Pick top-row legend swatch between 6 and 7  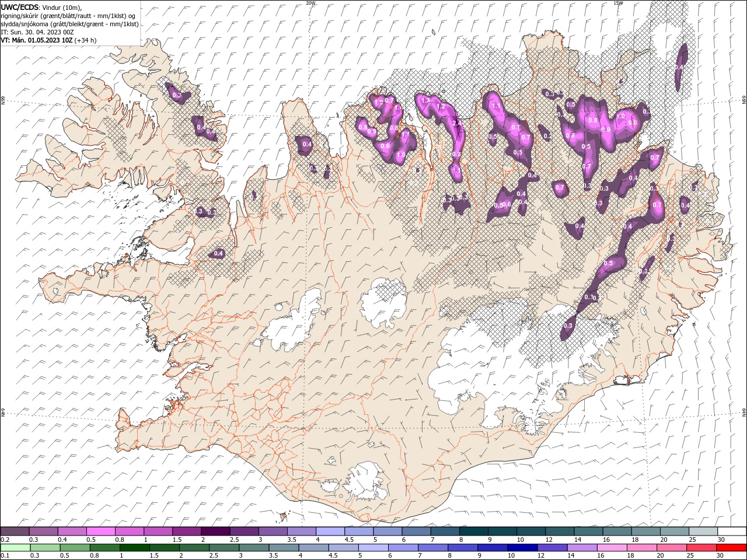click(x=416, y=531)
